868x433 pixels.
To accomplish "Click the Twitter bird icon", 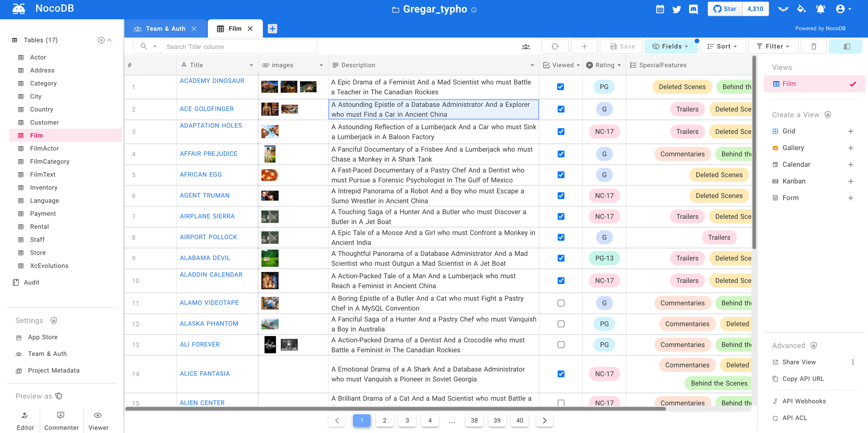I will click(x=676, y=9).
